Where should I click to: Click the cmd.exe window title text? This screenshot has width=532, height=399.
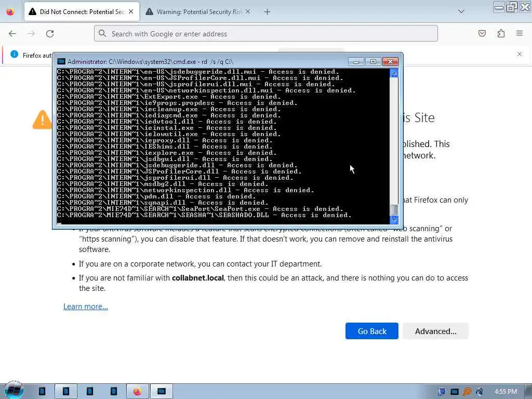[x=150, y=61]
